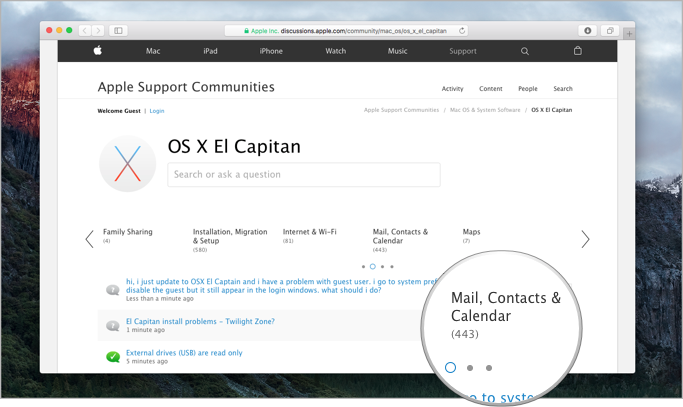The image size is (683, 407).
Task: Click the OS X El Capitan logo image
Action: click(x=128, y=164)
